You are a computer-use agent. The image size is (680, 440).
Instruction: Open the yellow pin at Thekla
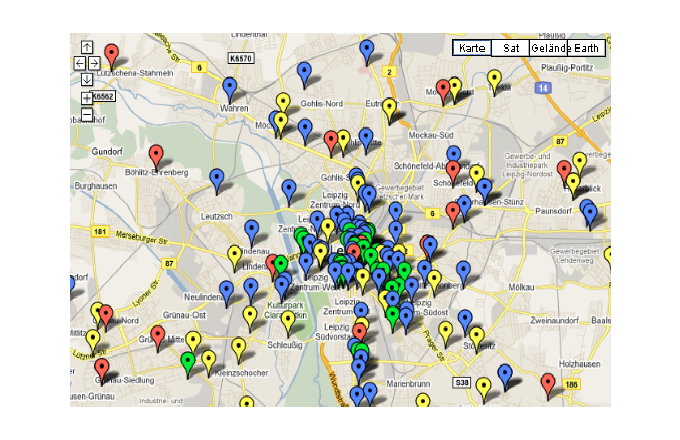tap(494, 80)
